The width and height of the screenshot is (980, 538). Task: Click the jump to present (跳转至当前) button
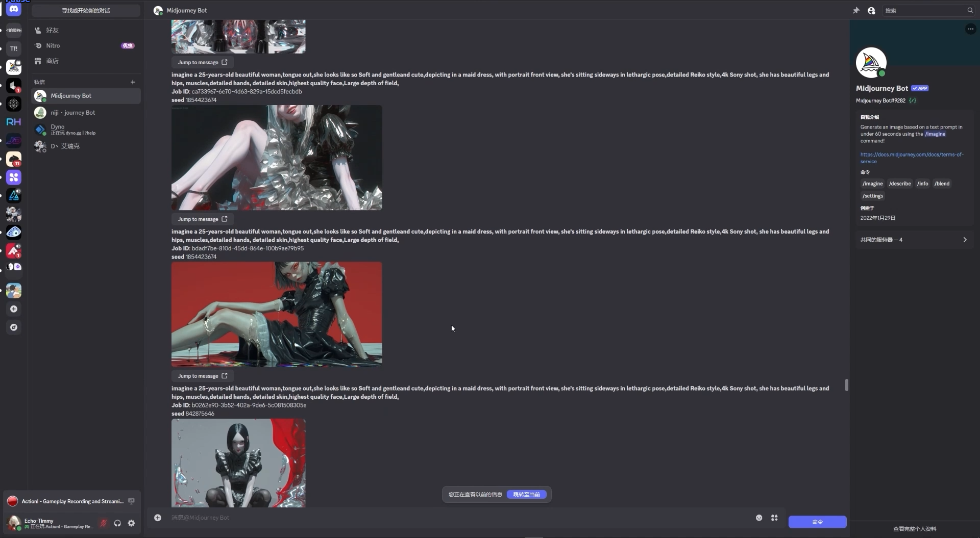coord(526,494)
